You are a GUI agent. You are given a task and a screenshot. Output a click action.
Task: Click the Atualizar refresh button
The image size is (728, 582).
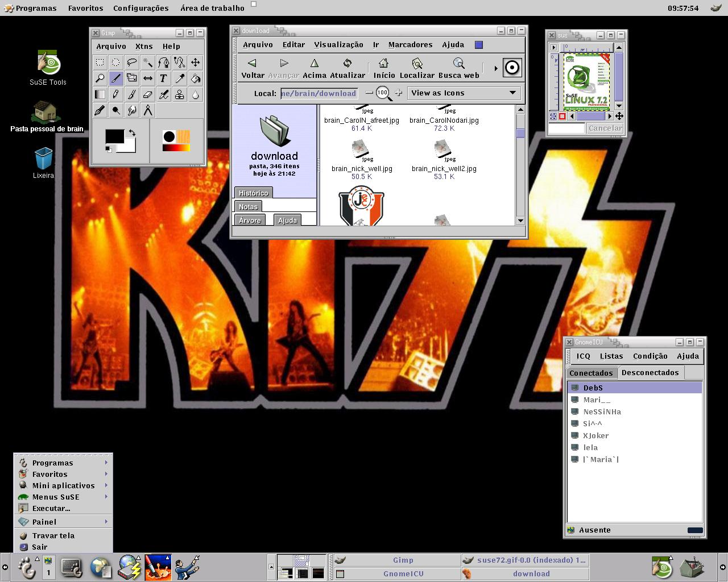pos(348,68)
